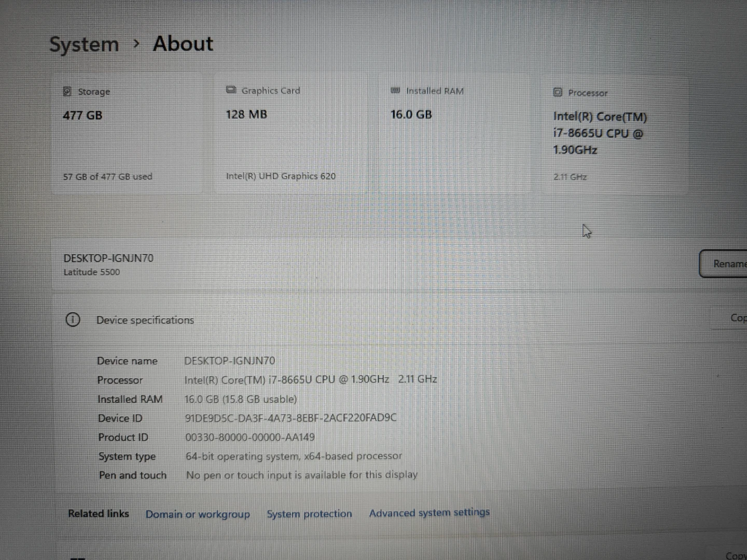Select the Processor value in specifications

(x=311, y=380)
